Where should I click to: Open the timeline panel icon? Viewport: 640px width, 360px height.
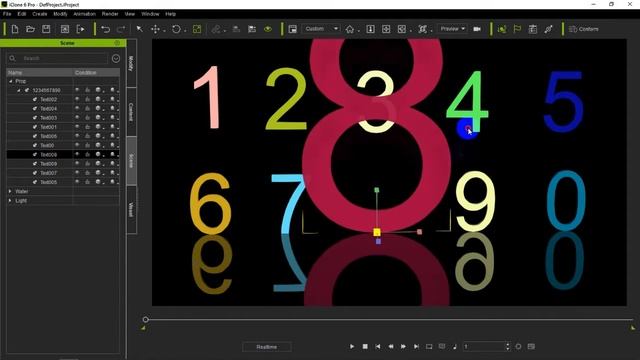[531, 346]
